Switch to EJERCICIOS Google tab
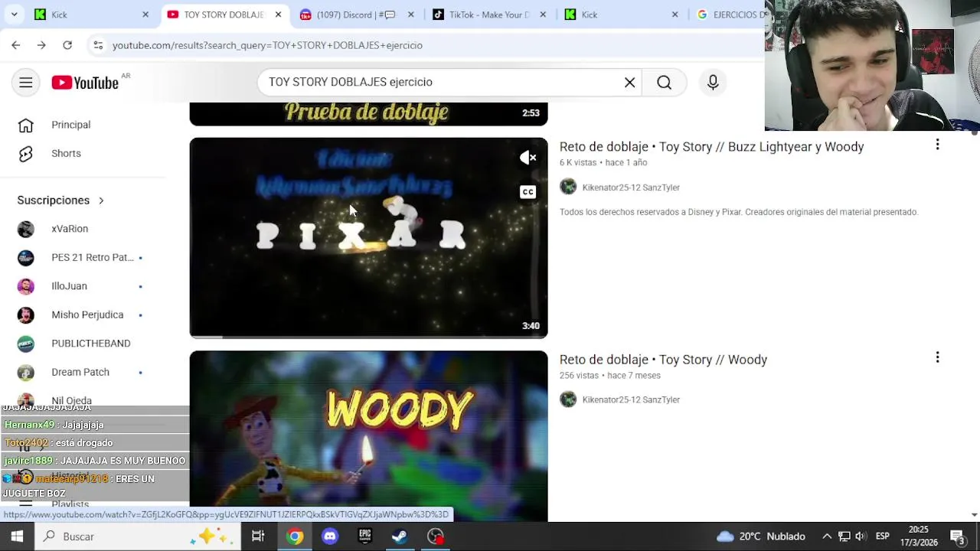This screenshot has height=551, width=980. tap(731, 15)
